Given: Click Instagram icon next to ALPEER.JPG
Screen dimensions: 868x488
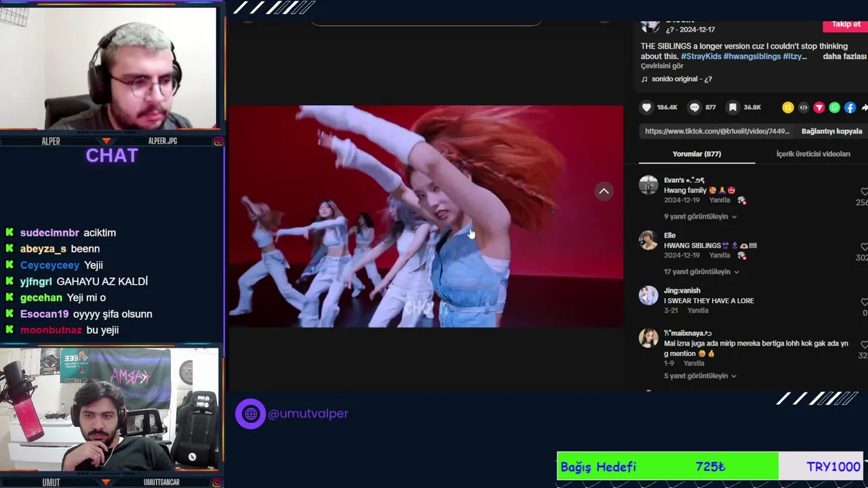Looking at the screenshot, I should point(218,141).
